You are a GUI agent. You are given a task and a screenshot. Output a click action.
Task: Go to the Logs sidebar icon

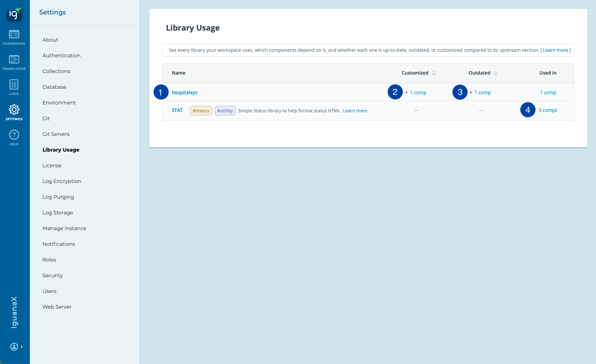tap(14, 87)
